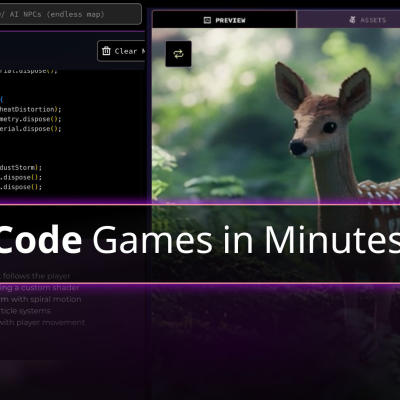Click the 'a custom shader' text line
Viewport: 400px width, 400px height.
[40, 288]
